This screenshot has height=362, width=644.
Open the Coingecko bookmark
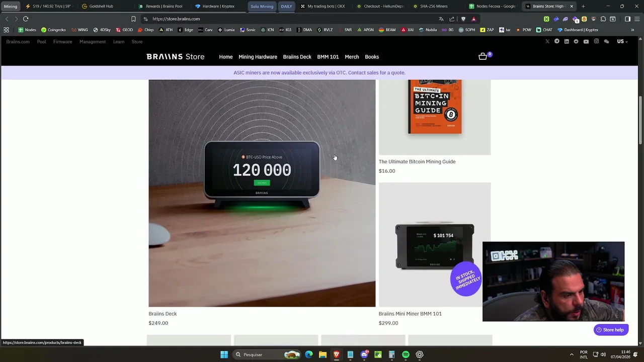pyautogui.click(x=53, y=30)
